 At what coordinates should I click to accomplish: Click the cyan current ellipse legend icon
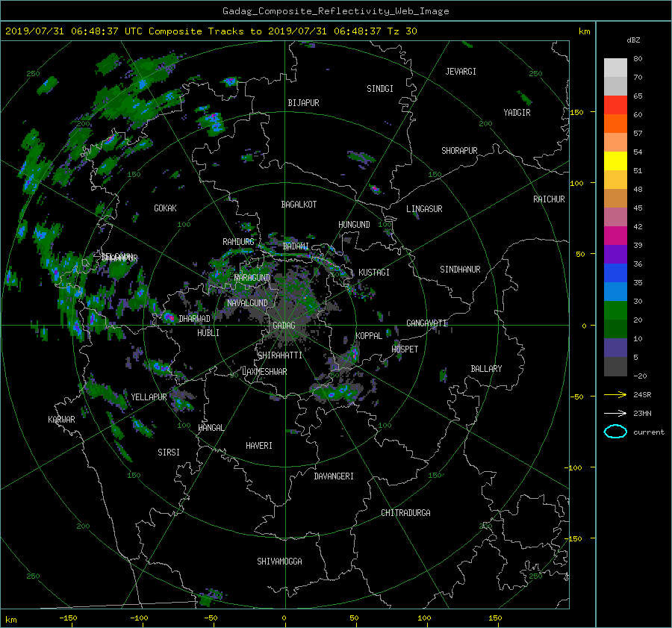pyautogui.click(x=615, y=432)
